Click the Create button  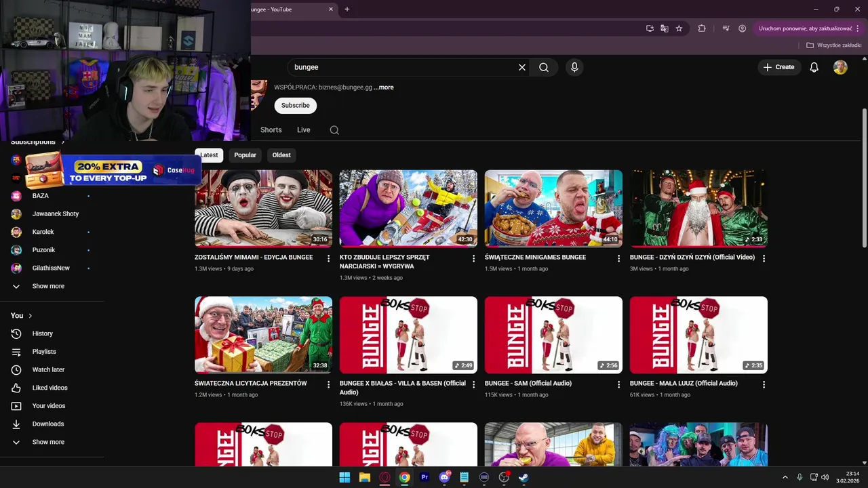(778, 67)
